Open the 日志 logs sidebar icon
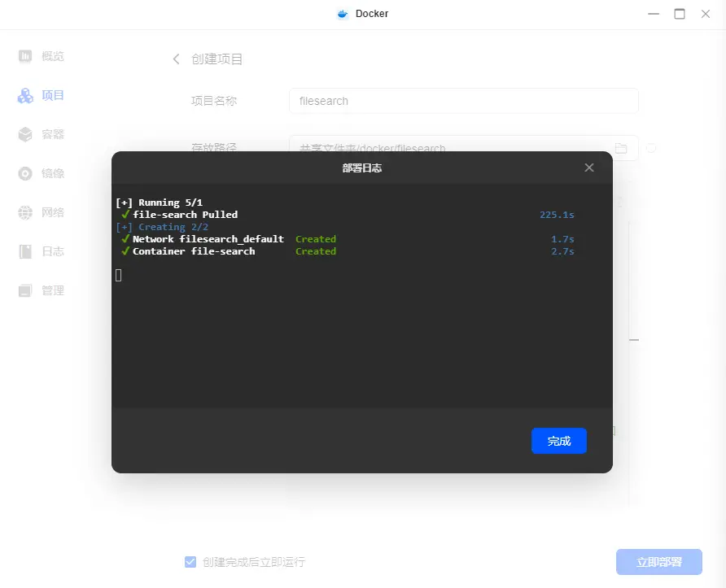The image size is (726, 588). [25, 251]
